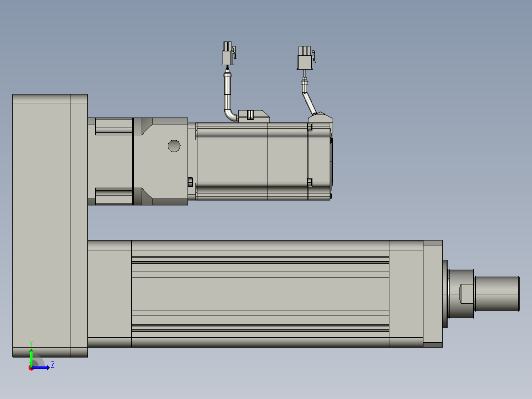
Task: Select the three-pin cable connector with the angled cable
Action: pos(306,58)
